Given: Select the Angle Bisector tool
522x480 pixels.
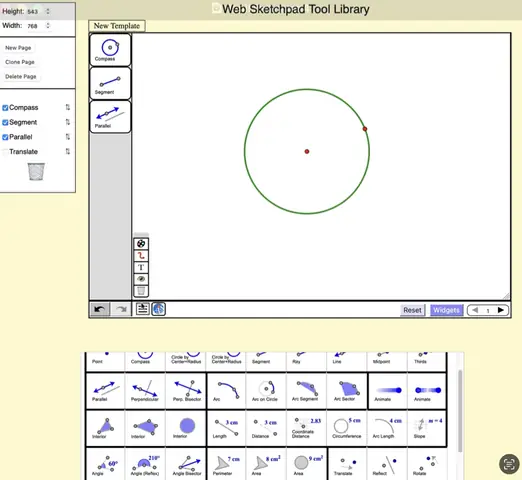Looking at the screenshot, I should tap(186, 464).
